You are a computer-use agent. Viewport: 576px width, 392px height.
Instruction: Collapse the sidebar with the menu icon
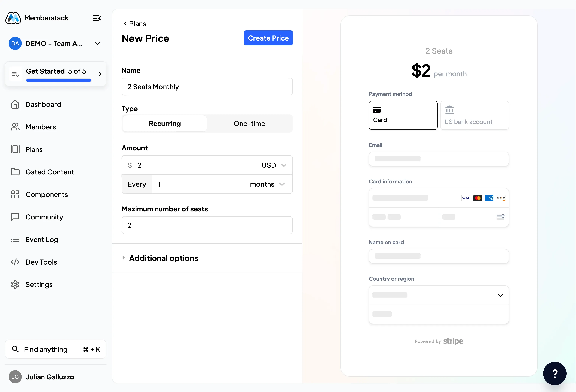pos(97,18)
